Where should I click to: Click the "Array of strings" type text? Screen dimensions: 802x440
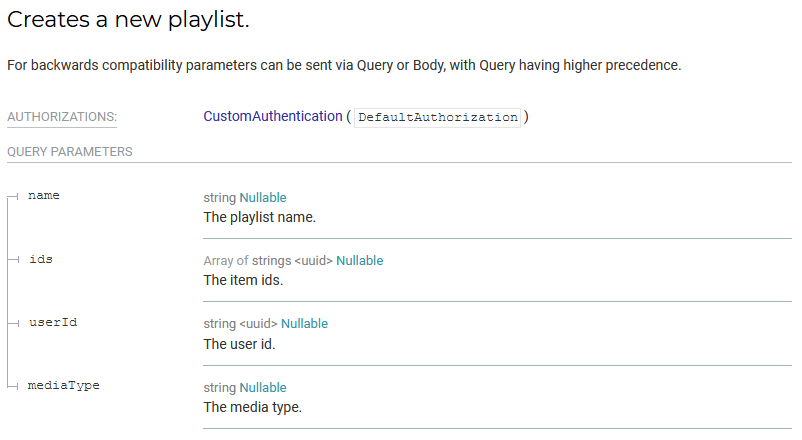pos(246,261)
